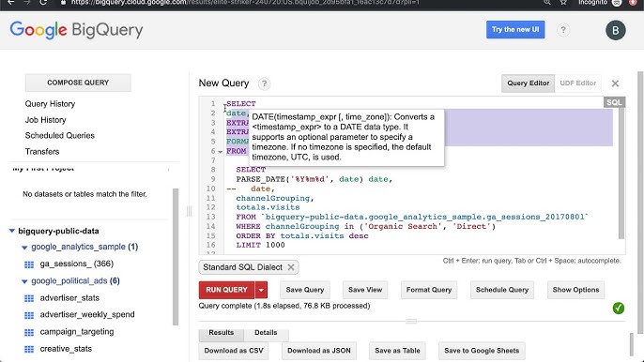
Task: Click the Format Query button
Action: pyautogui.click(x=429, y=290)
